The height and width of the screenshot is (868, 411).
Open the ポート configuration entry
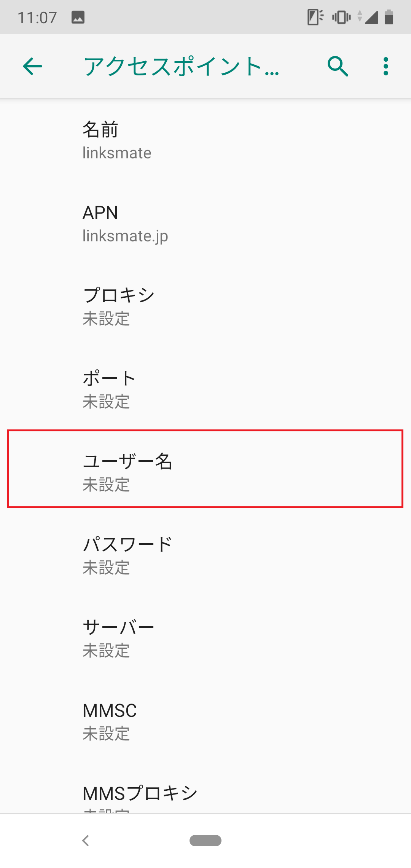(x=205, y=389)
